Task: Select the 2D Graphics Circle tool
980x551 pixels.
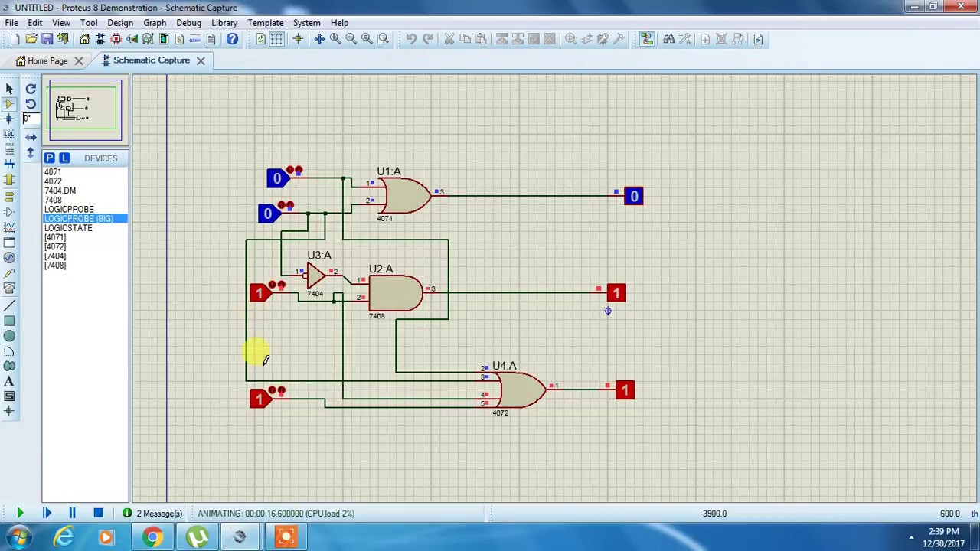Action: coord(9,336)
